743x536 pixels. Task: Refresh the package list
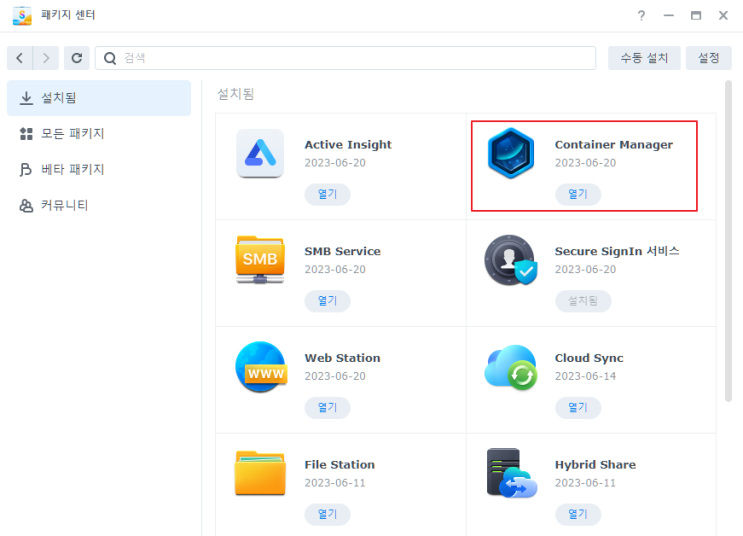coord(77,58)
